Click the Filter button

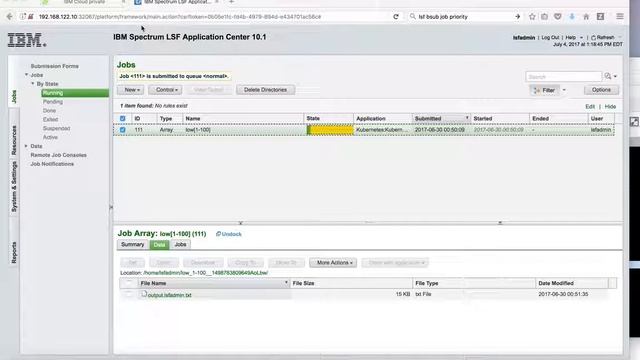tap(545, 90)
